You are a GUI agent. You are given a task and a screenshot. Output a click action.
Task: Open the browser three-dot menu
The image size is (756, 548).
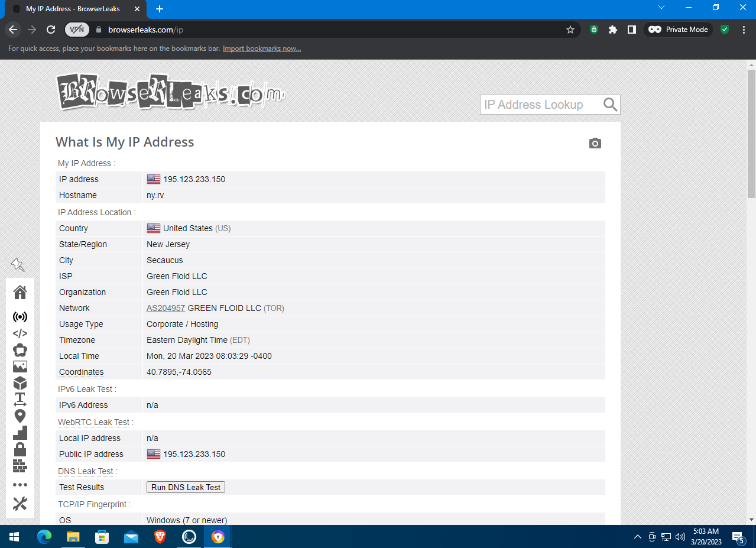click(744, 30)
